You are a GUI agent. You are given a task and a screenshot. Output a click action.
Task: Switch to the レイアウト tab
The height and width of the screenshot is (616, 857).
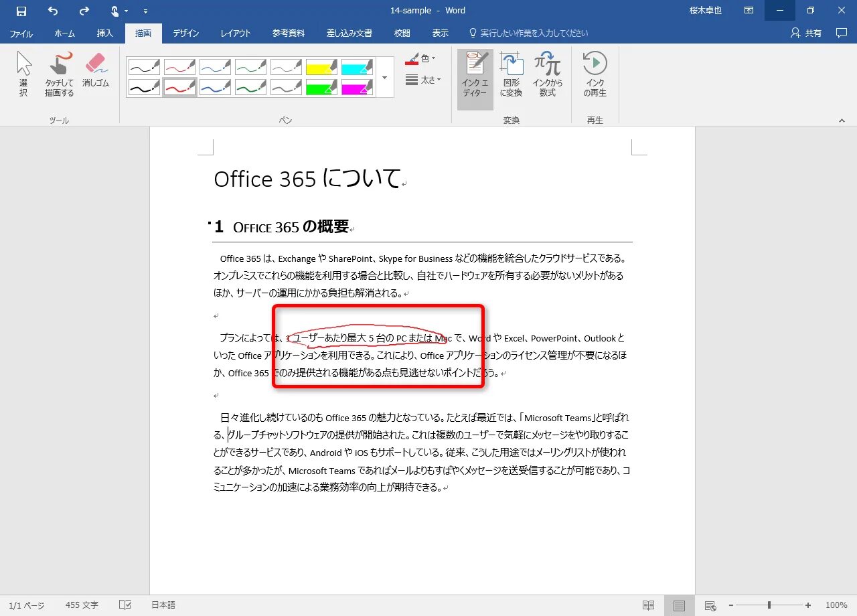pyautogui.click(x=236, y=33)
